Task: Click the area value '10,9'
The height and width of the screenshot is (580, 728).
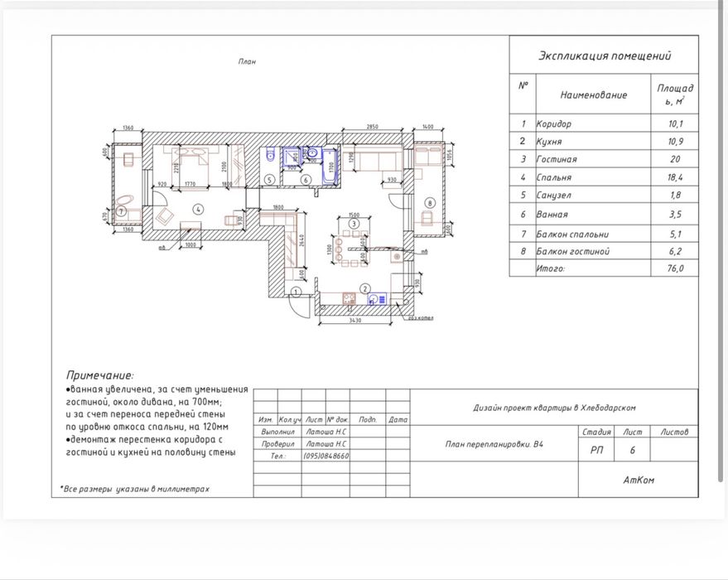Action: 676,142
